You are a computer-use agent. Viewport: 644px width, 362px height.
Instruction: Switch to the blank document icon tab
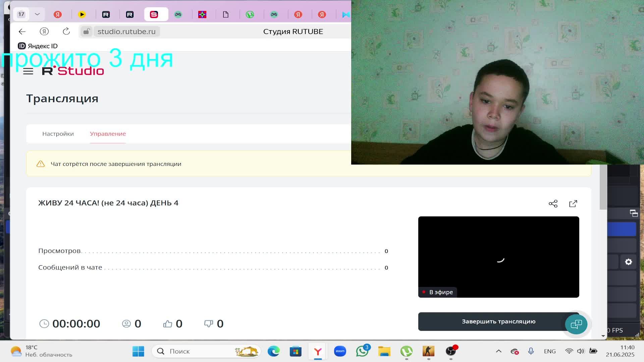coord(226,14)
